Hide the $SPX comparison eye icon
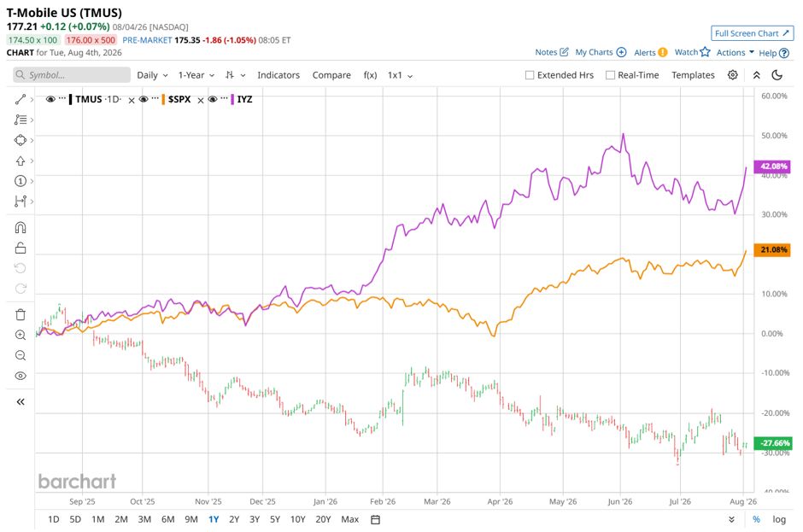 coord(144,99)
